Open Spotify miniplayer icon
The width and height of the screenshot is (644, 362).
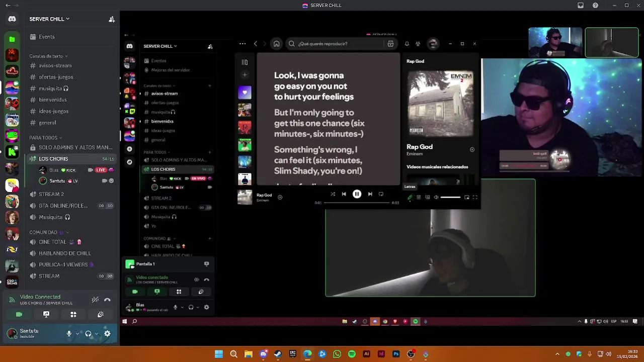[x=466, y=197]
